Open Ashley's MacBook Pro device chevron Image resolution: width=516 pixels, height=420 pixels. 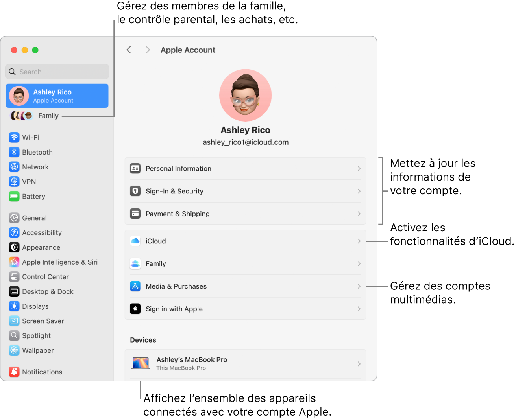(x=359, y=364)
